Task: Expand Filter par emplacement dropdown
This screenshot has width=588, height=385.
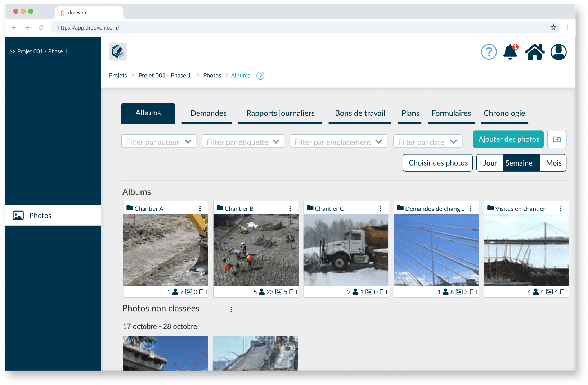Action: [338, 141]
